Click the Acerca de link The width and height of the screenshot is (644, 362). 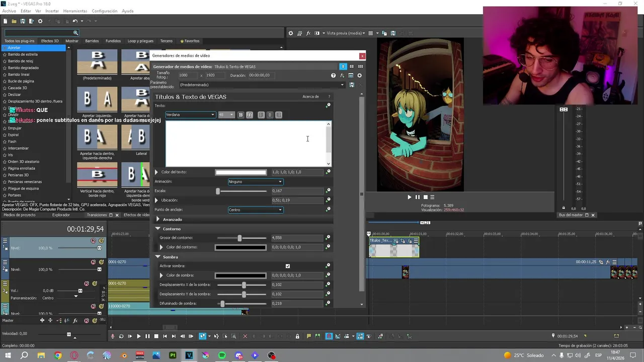pos(310,97)
